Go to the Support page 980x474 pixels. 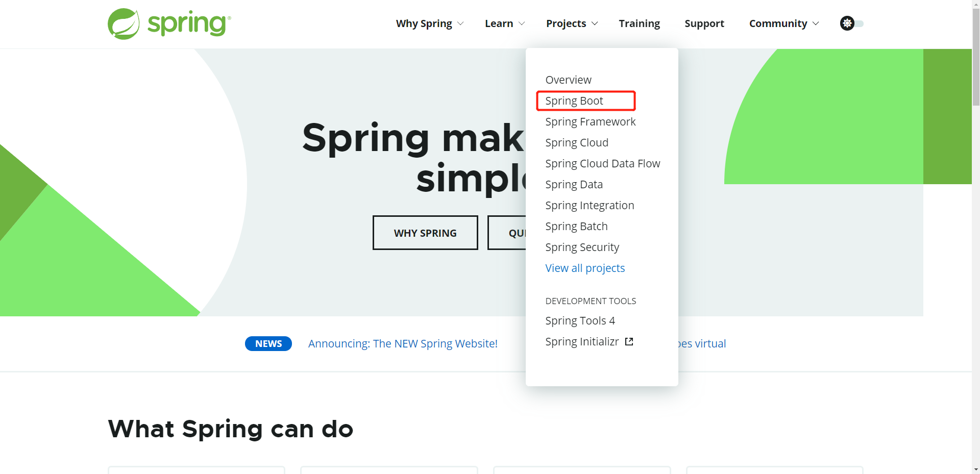coord(704,23)
